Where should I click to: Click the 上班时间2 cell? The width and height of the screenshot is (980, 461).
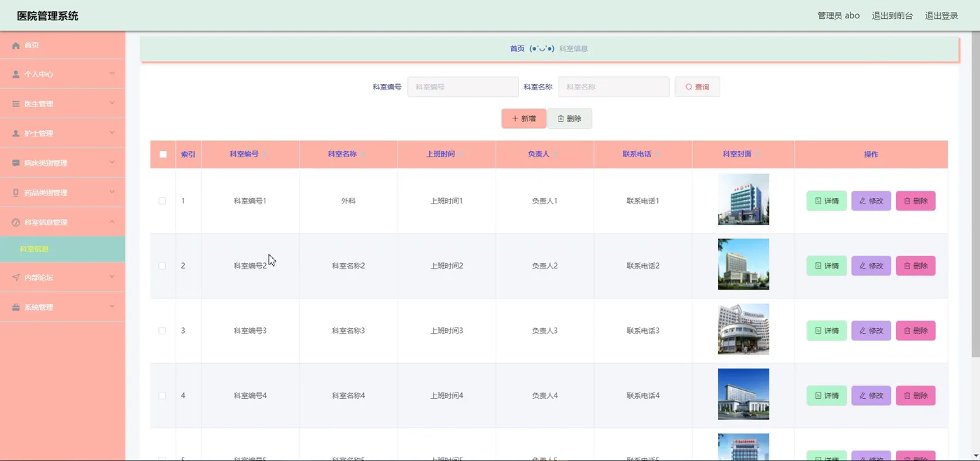pos(447,266)
